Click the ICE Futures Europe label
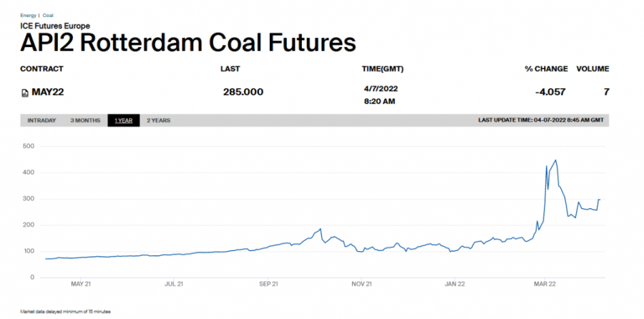The image size is (644, 319). click(55, 26)
